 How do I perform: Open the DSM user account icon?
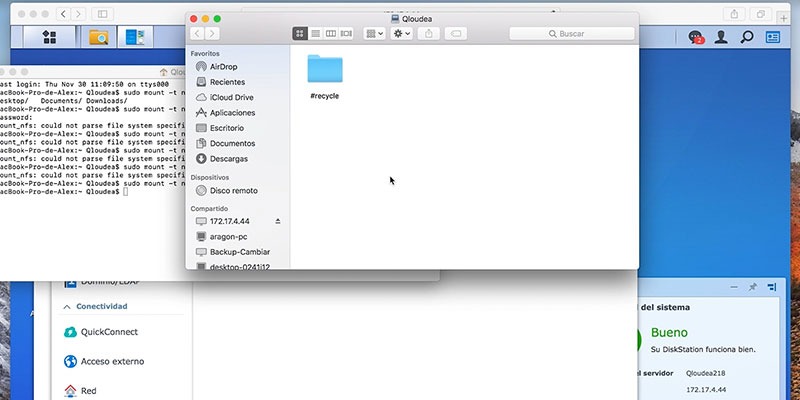click(x=721, y=37)
